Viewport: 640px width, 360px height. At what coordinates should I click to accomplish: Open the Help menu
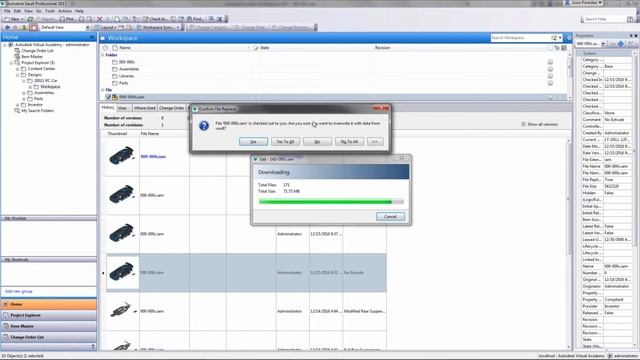click(79, 11)
